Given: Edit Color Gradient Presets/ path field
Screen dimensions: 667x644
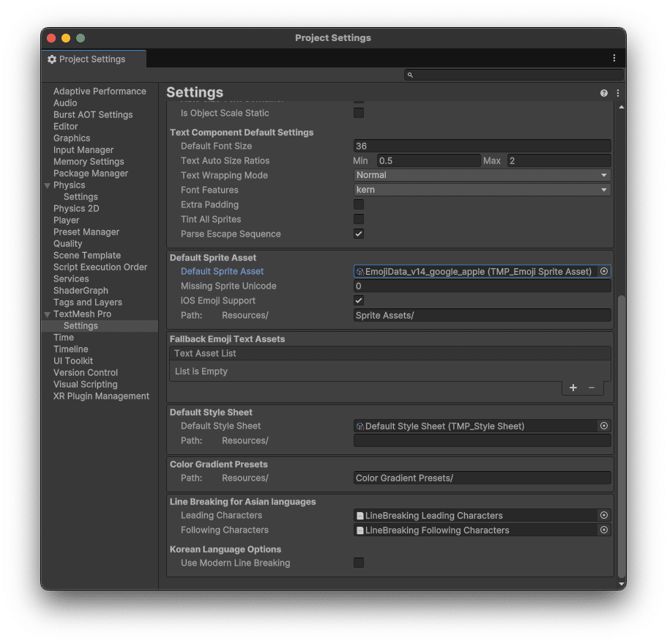Looking at the screenshot, I should 482,478.
